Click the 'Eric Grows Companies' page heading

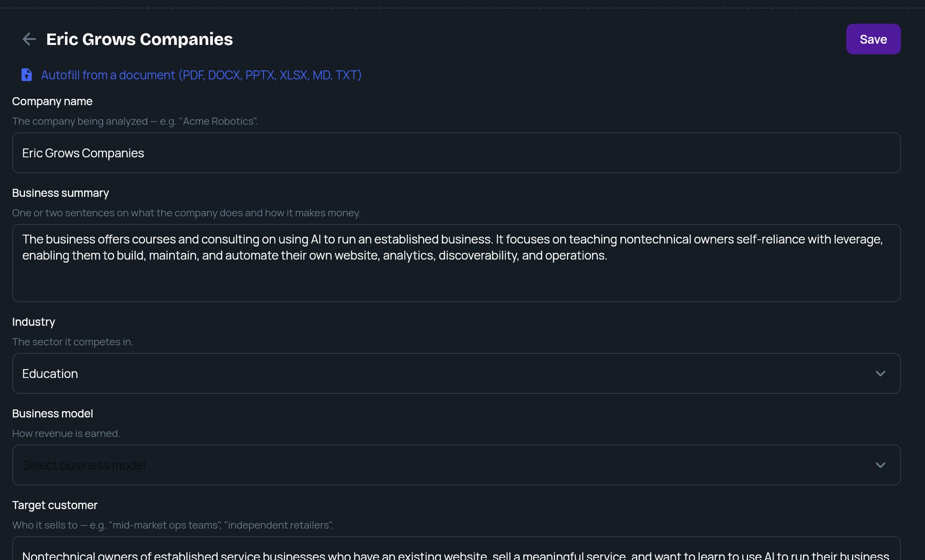140,39
